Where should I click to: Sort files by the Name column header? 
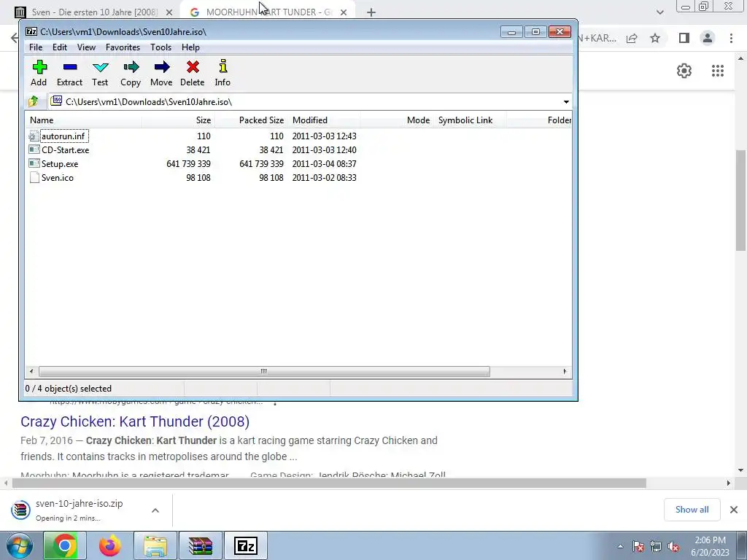84,120
